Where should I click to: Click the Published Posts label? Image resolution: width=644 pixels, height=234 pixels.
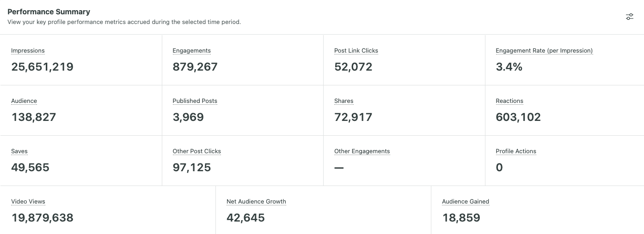tap(195, 101)
